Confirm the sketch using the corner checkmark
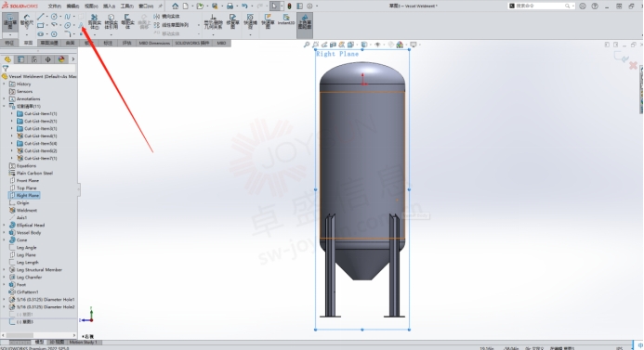 pos(621,57)
